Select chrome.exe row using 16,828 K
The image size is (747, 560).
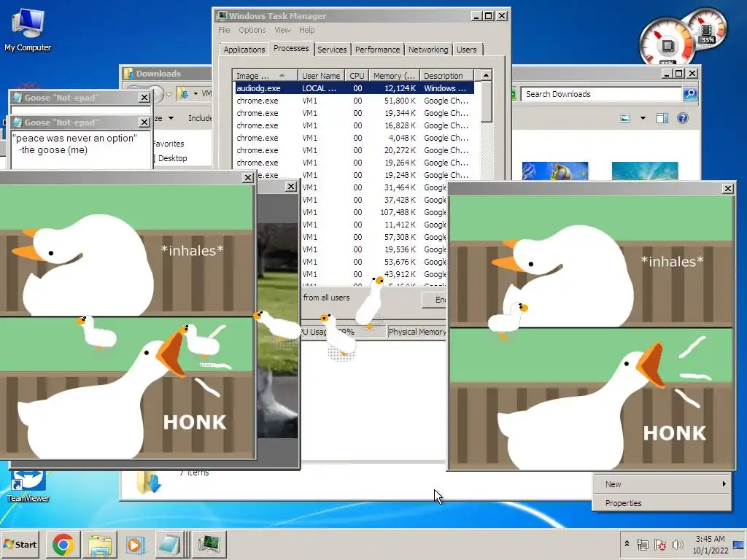pyautogui.click(x=354, y=125)
